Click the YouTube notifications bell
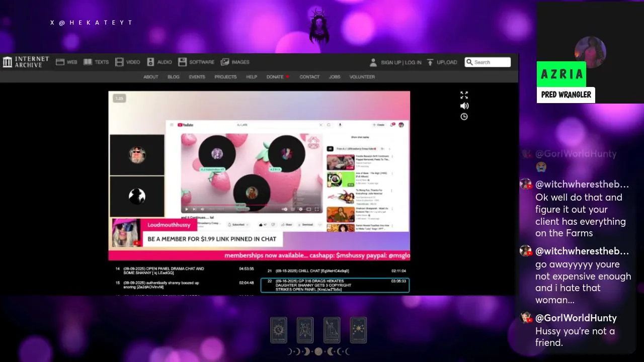The height and width of the screenshot is (362, 644). click(392, 125)
